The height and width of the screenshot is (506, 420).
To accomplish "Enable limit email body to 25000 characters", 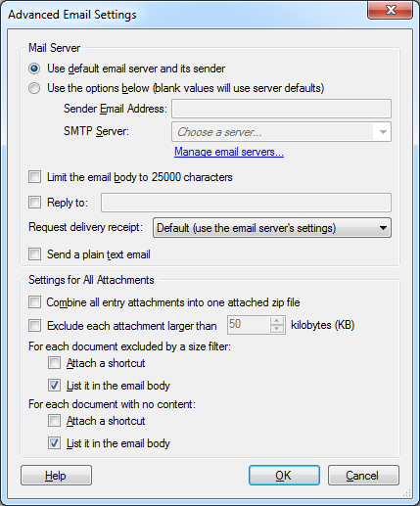I will 34,177.
